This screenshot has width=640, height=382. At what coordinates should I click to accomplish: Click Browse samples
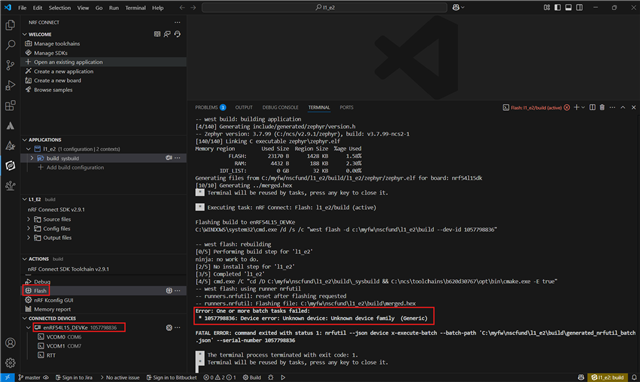(x=53, y=90)
